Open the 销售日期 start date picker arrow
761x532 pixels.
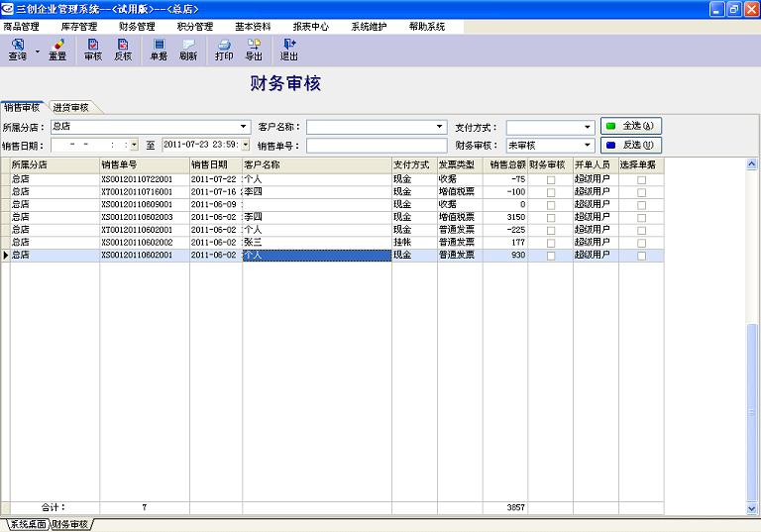point(134,145)
